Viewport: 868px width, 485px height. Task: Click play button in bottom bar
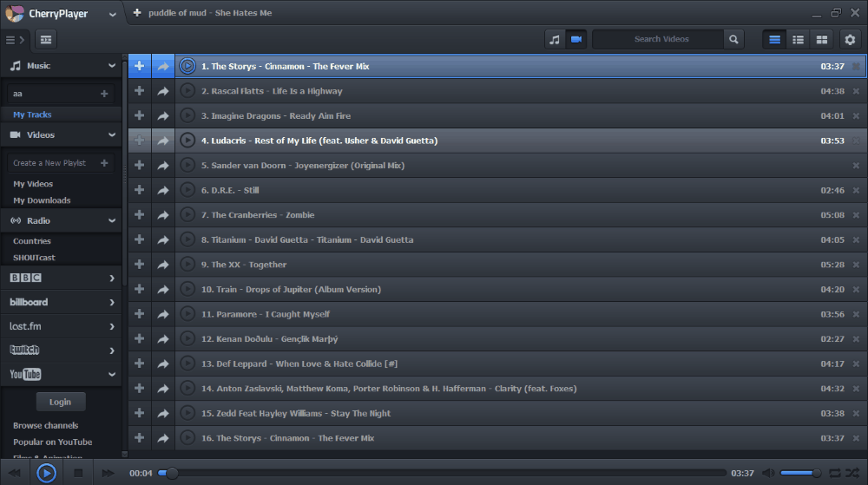pos(47,473)
